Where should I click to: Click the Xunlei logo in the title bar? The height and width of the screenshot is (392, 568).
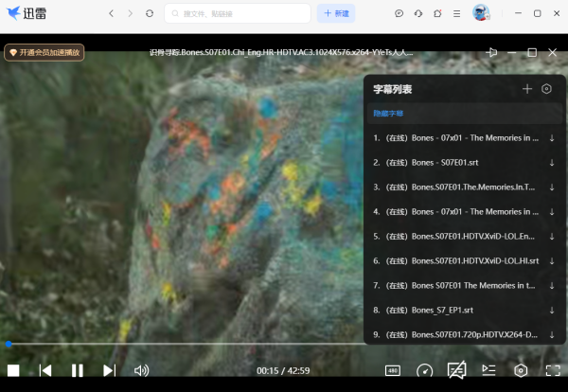tap(27, 13)
